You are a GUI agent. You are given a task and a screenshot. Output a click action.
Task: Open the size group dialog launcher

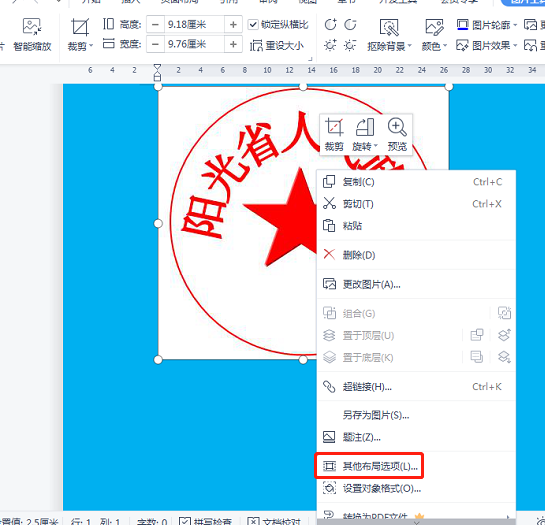click(x=310, y=59)
